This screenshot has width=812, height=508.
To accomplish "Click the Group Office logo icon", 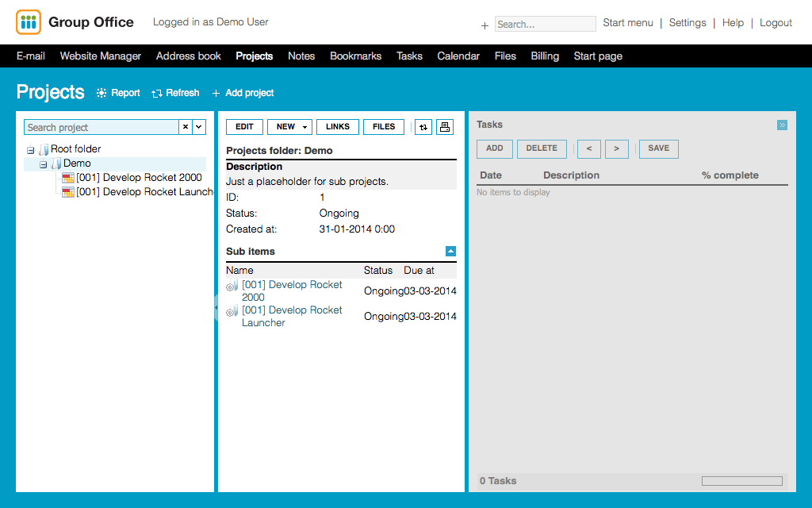I will (x=29, y=22).
